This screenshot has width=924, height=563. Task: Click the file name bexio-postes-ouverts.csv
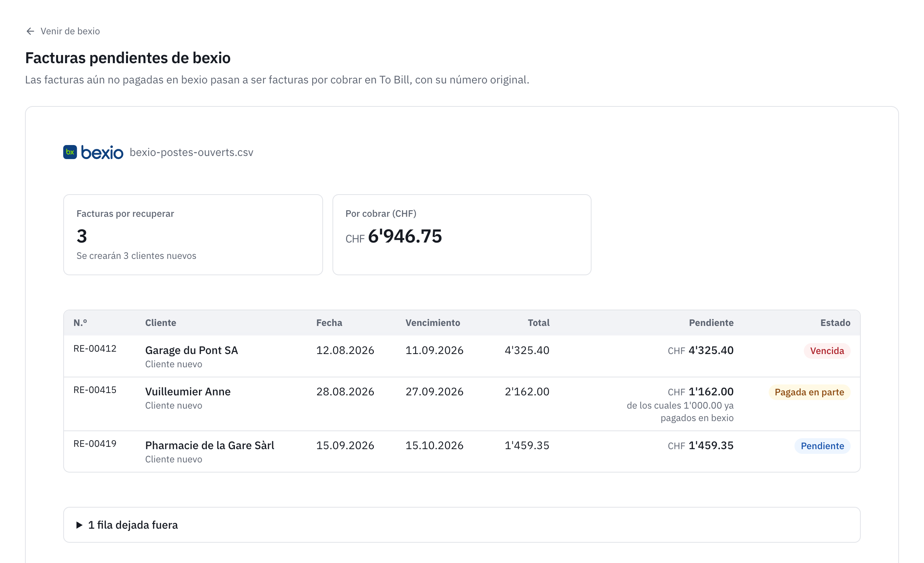192,152
